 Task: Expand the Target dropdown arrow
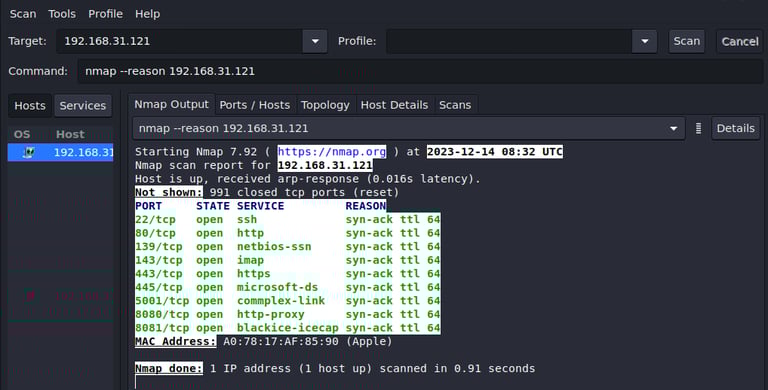[x=315, y=41]
